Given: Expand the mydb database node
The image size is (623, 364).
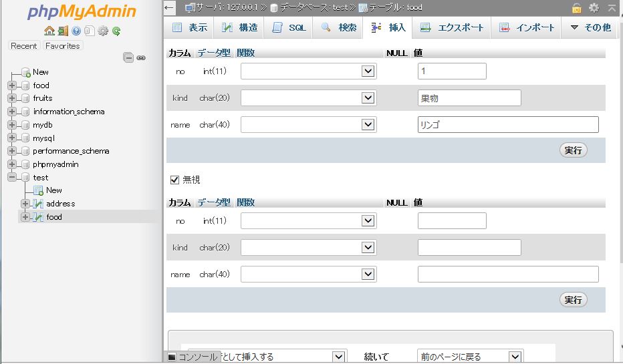Looking at the screenshot, I should (12, 125).
